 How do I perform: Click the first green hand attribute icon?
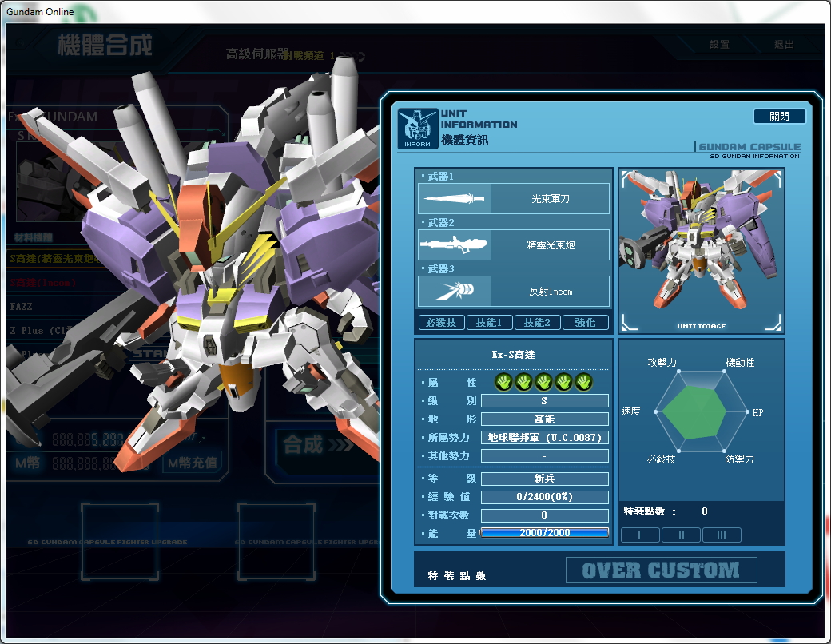503,382
